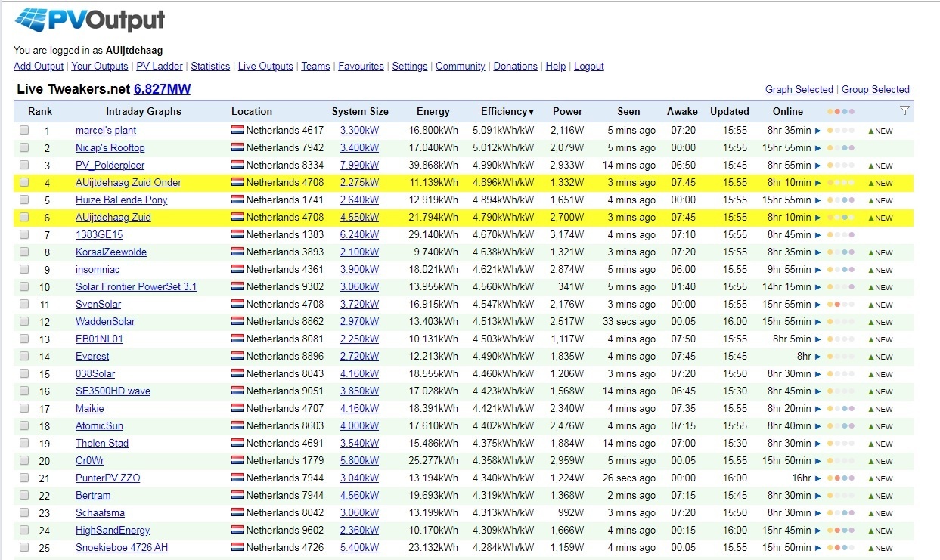Click the purple dot in the table header
940x560 pixels.
coord(852,112)
